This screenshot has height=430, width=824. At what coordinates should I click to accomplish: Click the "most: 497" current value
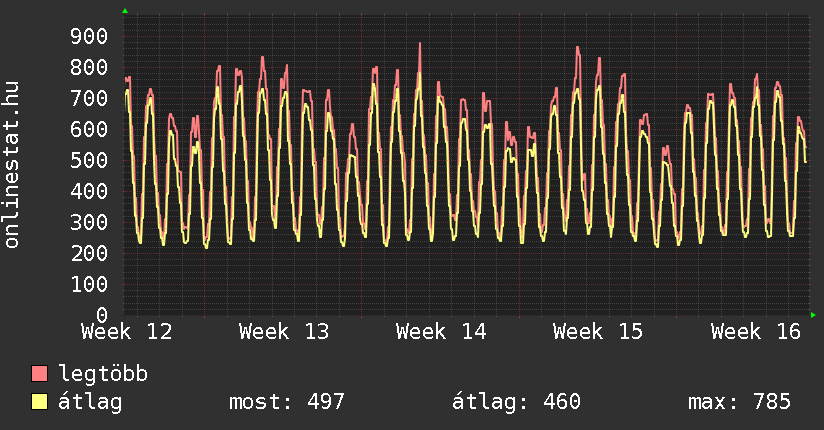[287, 402]
